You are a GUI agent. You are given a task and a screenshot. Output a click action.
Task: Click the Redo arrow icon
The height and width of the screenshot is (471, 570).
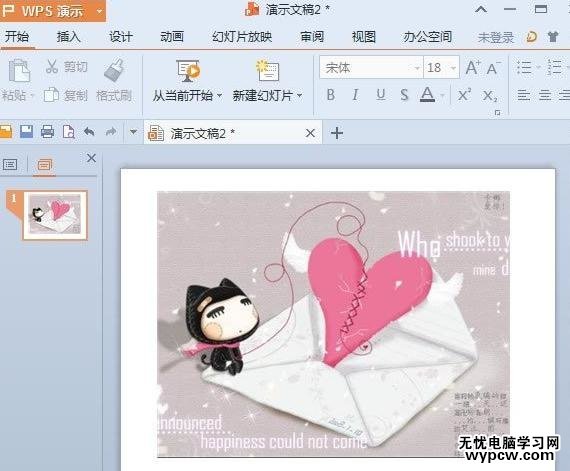click(x=111, y=132)
